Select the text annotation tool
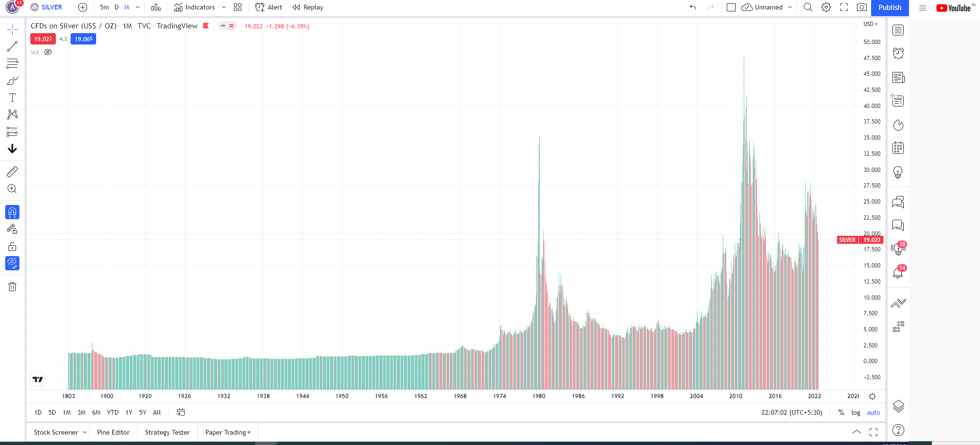 click(x=12, y=98)
